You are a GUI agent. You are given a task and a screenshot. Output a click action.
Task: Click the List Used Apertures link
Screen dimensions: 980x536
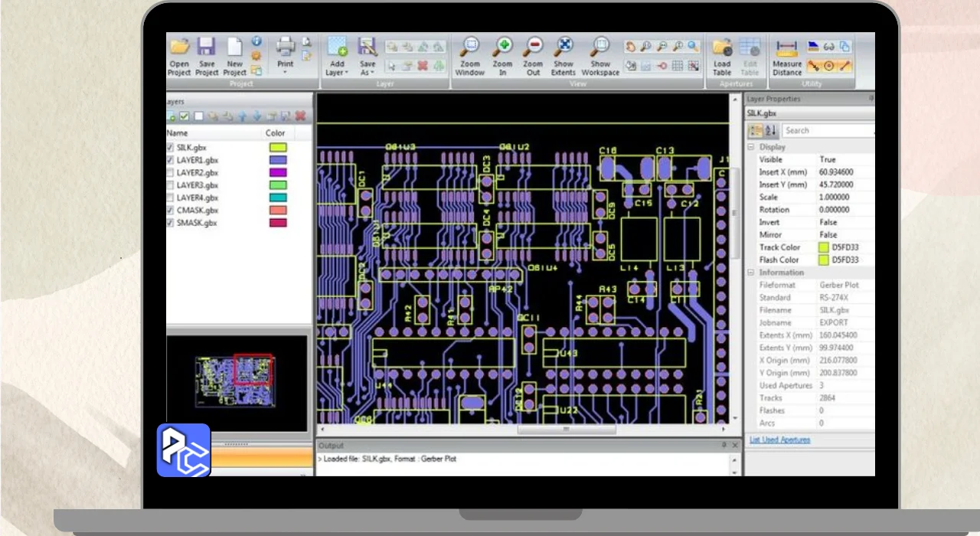pyautogui.click(x=779, y=440)
